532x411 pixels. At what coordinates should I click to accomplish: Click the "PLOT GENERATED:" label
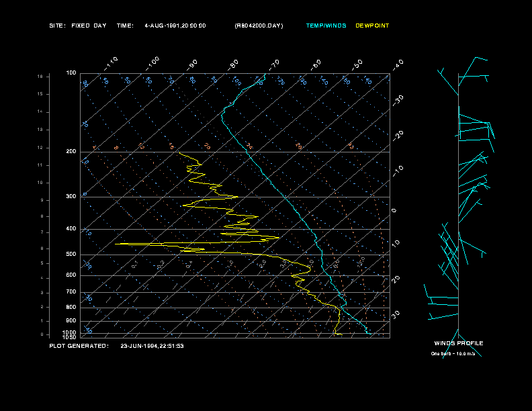coord(79,346)
